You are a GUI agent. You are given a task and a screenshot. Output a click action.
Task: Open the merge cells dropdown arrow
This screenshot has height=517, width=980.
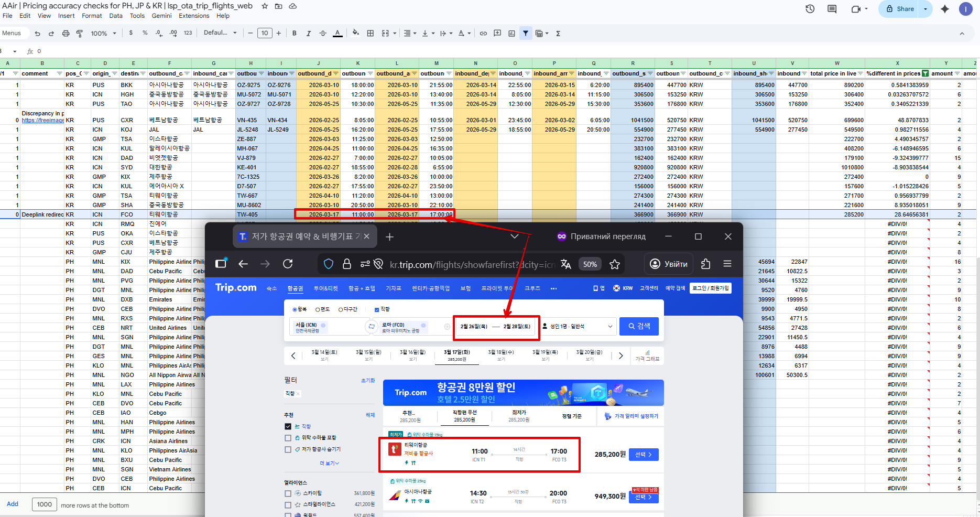coord(395,34)
